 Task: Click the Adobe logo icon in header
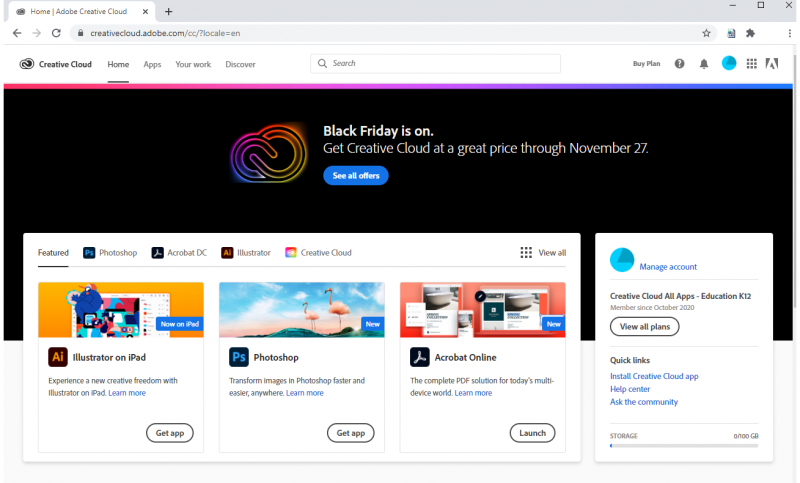pos(771,64)
